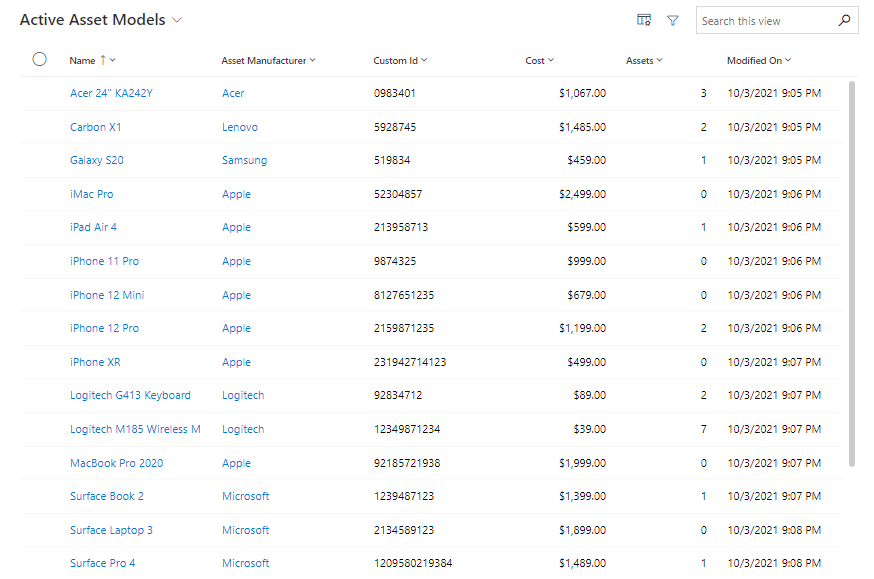Toggle the select all rows circle
The width and height of the screenshot is (874, 579).
pyautogui.click(x=40, y=59)
